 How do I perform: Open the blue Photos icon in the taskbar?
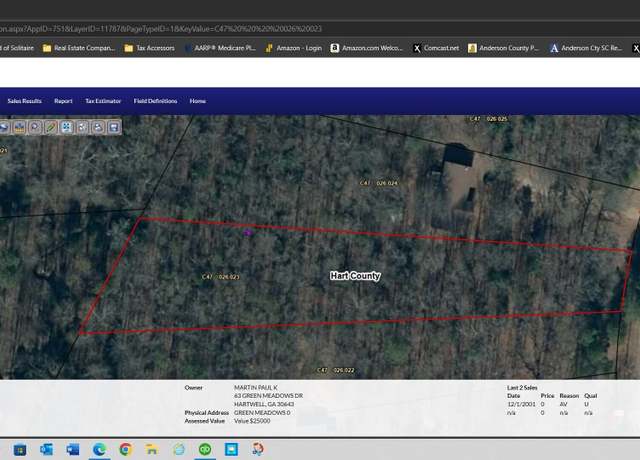coord(231,450)
